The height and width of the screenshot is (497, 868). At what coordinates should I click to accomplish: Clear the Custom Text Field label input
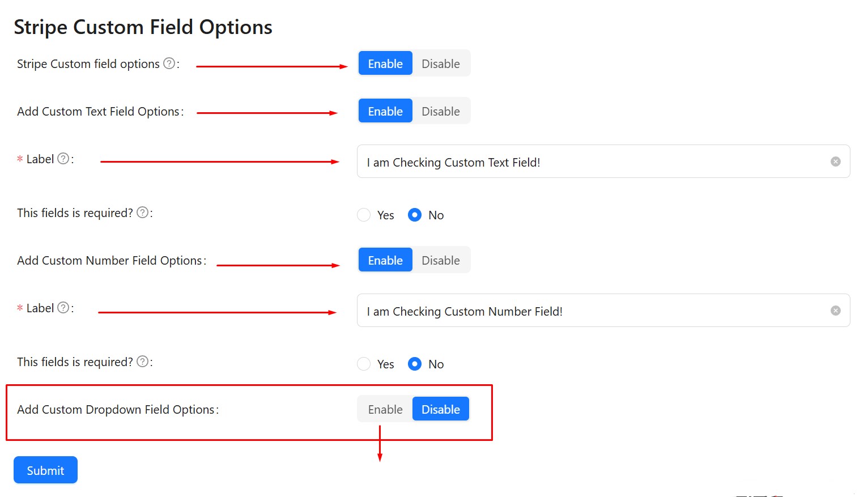click(x=835, y=162)
